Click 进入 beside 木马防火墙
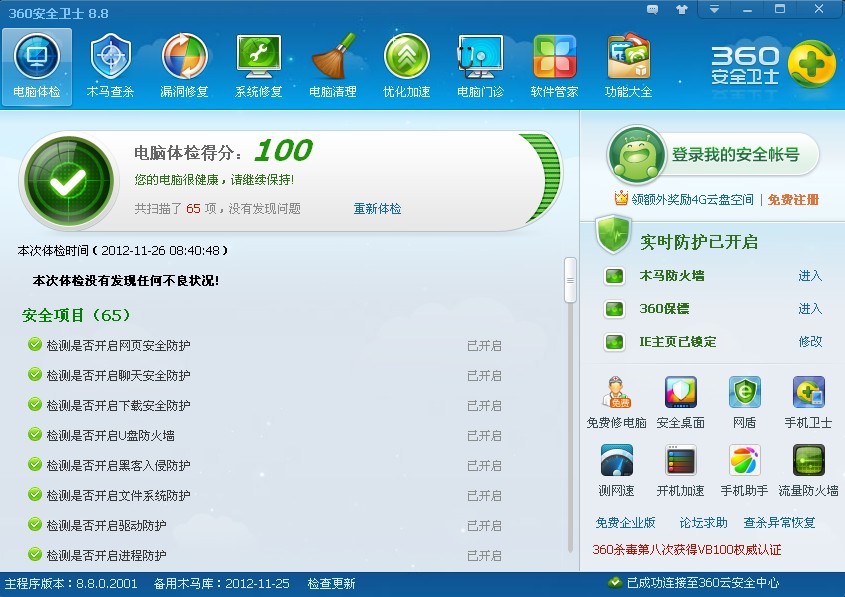The image size is (845, 597). click(x=810, y=276)
